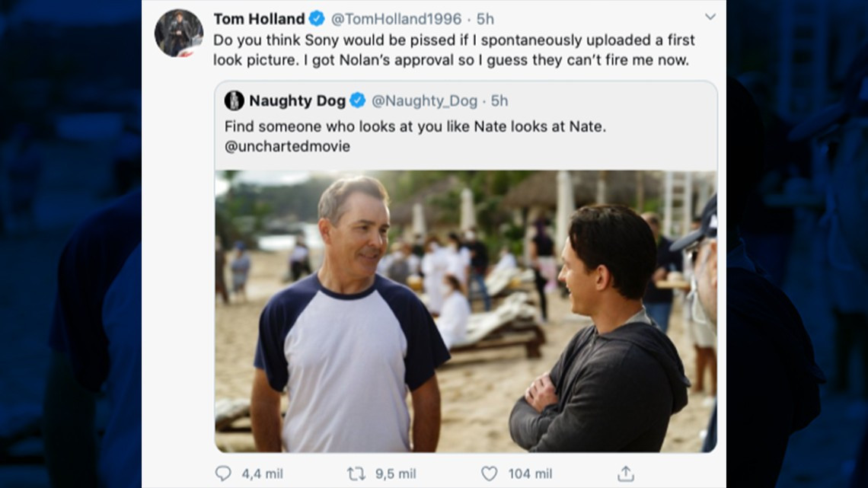868x488 pixels.
Task: Click Tom Holland's profile avatar
Action: [x=179, y=33]
